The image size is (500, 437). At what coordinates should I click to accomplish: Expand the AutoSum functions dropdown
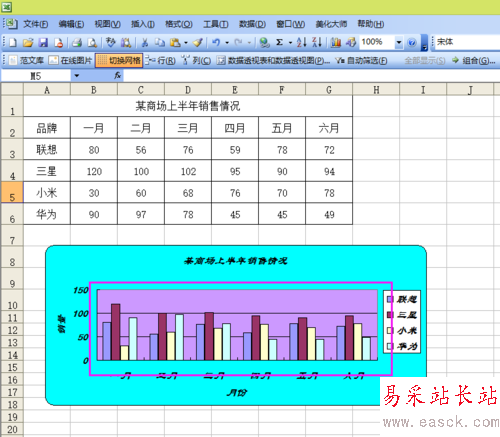[290, 43]
